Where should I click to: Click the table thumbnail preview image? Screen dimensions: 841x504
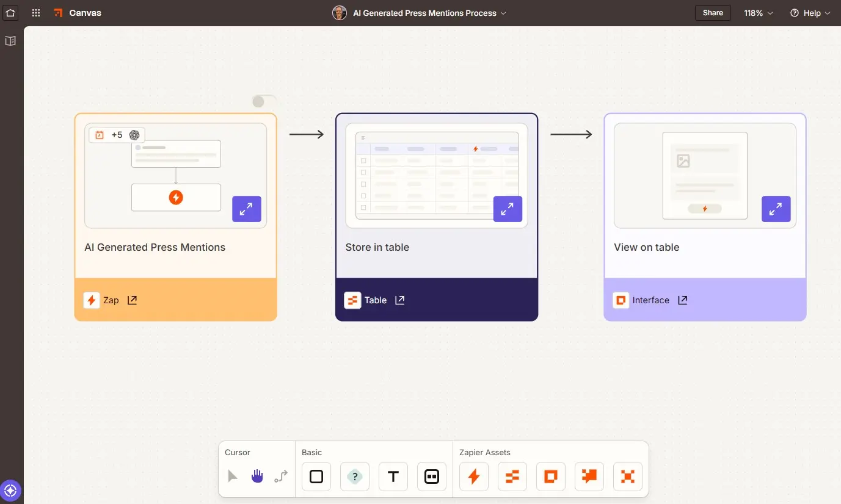pos(437,176)
